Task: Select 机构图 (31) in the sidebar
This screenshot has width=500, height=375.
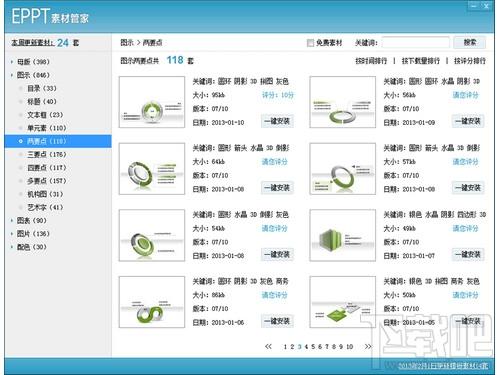Action: pyautogui.click(x=45, y=194)
